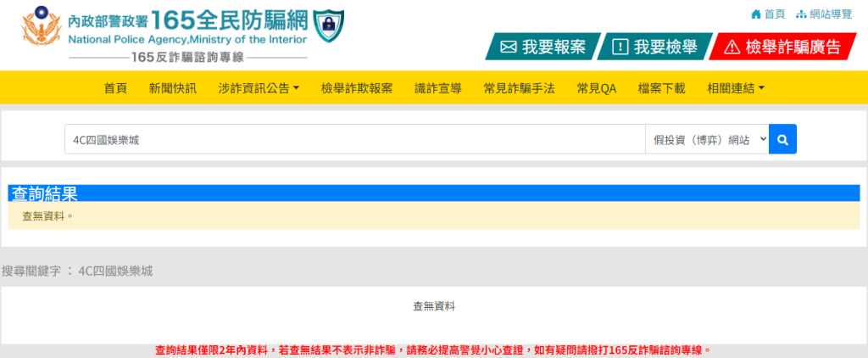868x358 pixels.
Task: Open 新聞快訊 in the navigation bar
Action: click(172, 88)
